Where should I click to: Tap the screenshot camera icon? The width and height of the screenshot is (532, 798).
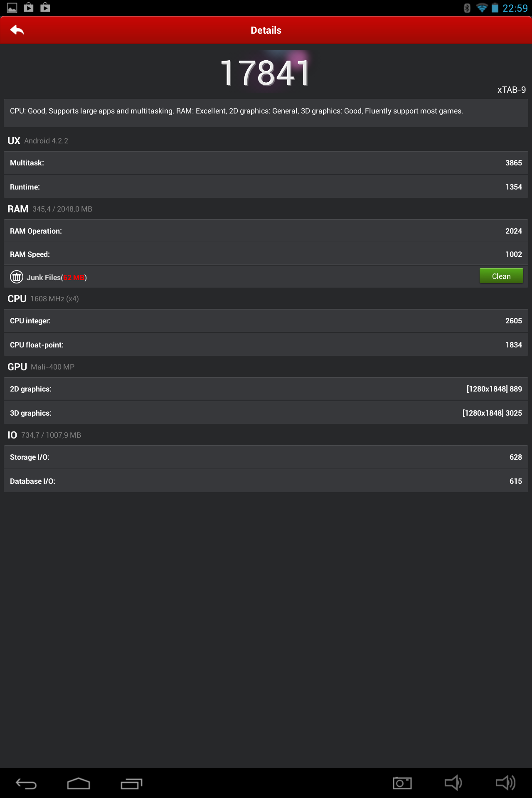[x=402, y=783]
